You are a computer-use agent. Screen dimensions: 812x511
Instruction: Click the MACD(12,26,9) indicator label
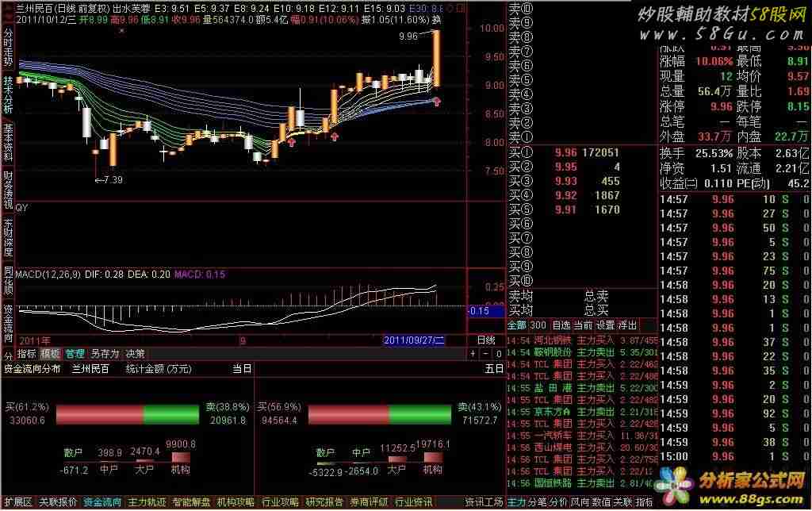pyautogui.click(x=48, y=275)
